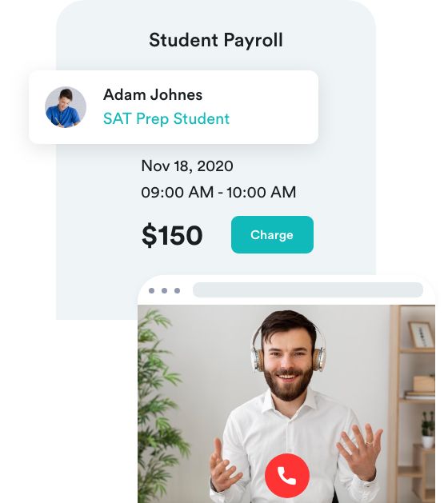This screenshot has height=503, width=448.
Task: Click the third browser window dot
Action: pyautogui.click(x=177, y=290)
